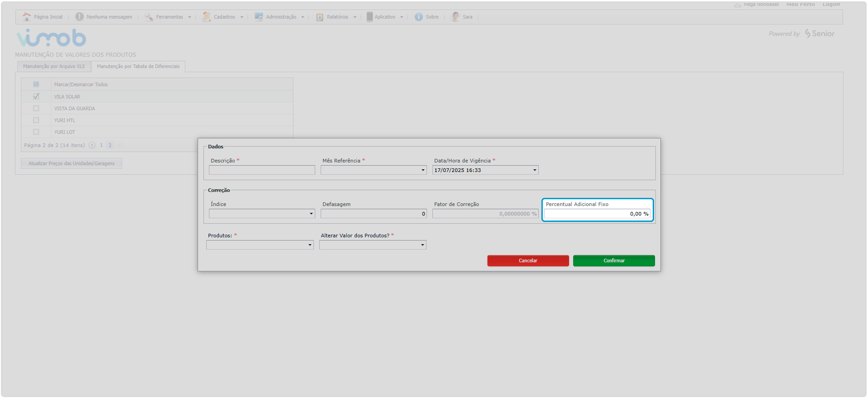This screenshot has width=868, height=398.
Task: Click the Cadastros pencil icon
Action: coord(207,17)
